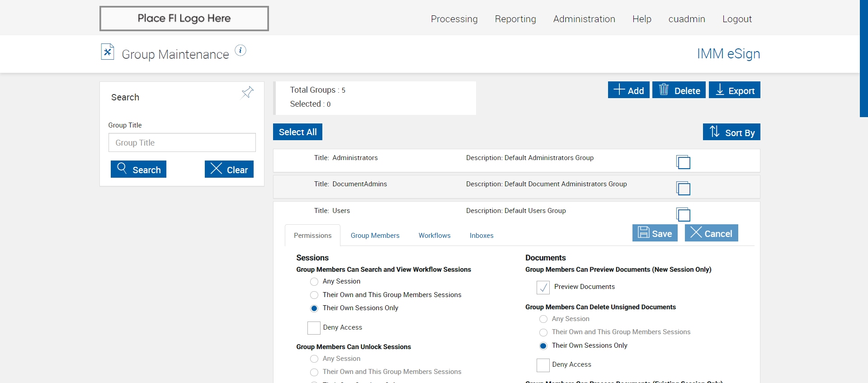Screen dimensions: 868x383
Task: Switch to the Group Members tab
Action: tap(375, 236)
